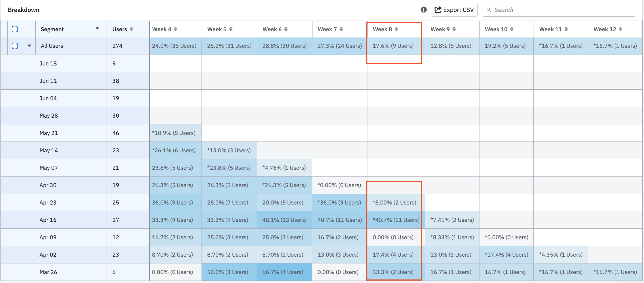
Task: Select the Jun 11 cohort row label
Action: pyautogui.click(x=48, y=81)
